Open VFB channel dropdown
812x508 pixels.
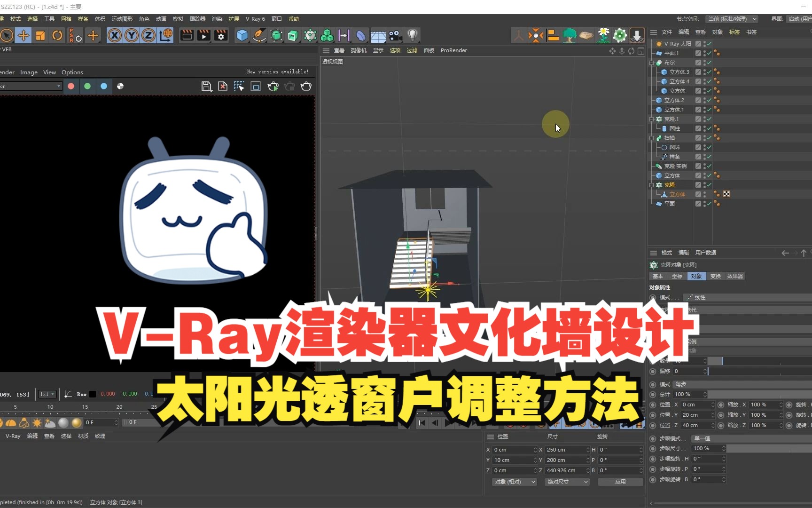click(x=31, y=86)
